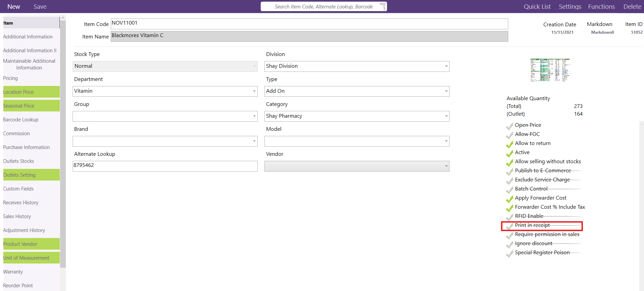Click the Save button
The height and width of the screenshot is (291, 644).
point(40,6)
